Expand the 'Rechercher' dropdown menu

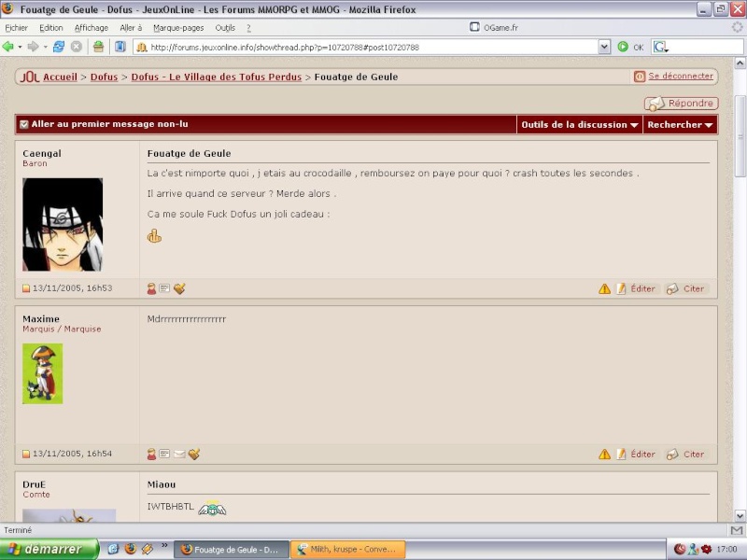click(680, 125)
